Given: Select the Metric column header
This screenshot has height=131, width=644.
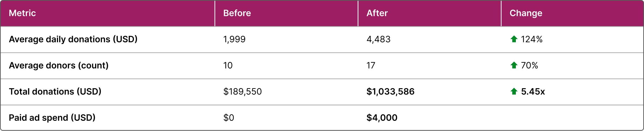Looking at the screenshot, I should pyautogui.click(x=22, y=13).
